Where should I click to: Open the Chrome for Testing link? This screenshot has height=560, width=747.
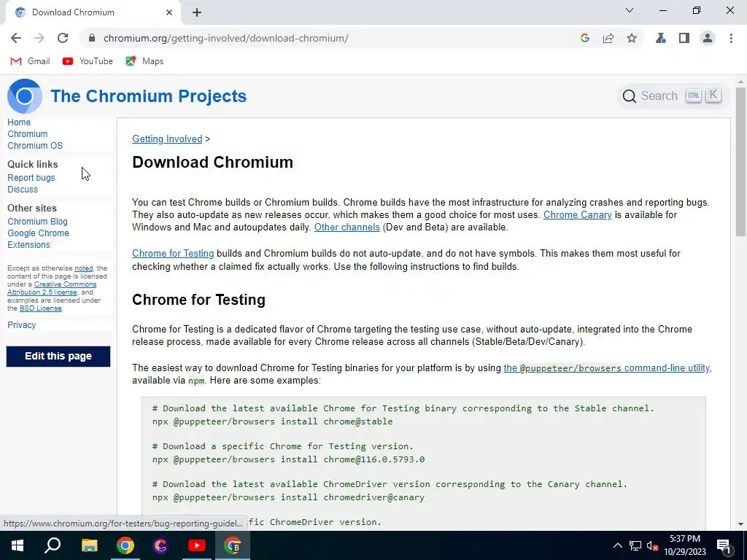(x=173, y=253)
